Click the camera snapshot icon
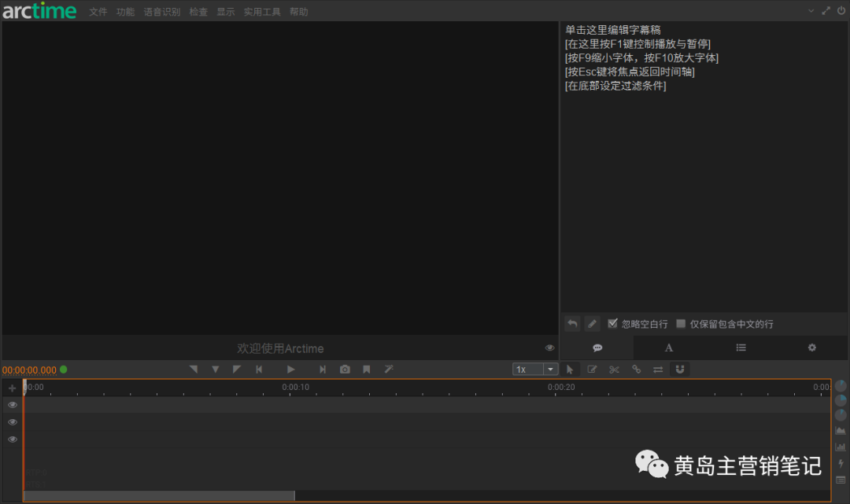Viewport: 850px width, 504px height. [x=345, y=370]
